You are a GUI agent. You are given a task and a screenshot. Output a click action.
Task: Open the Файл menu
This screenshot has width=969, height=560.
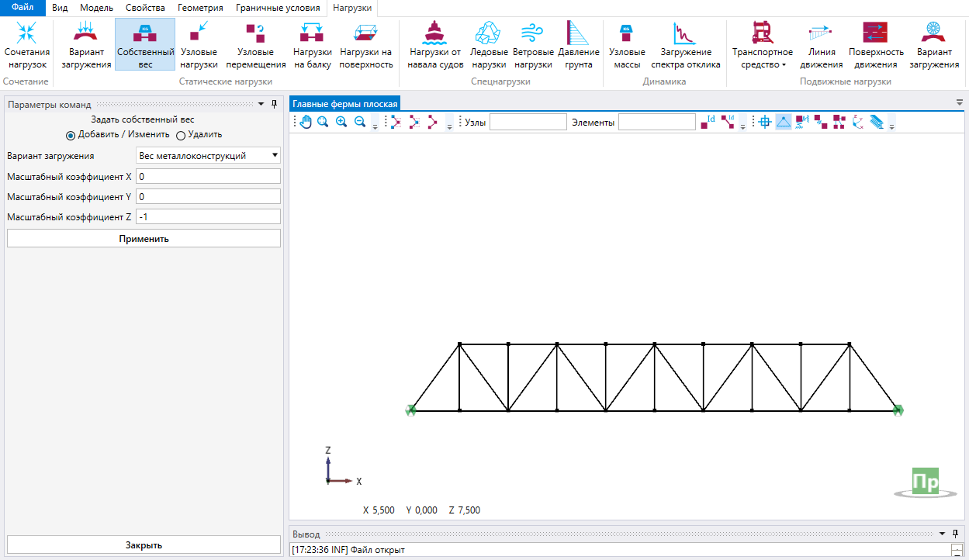[x=22, y=8]
